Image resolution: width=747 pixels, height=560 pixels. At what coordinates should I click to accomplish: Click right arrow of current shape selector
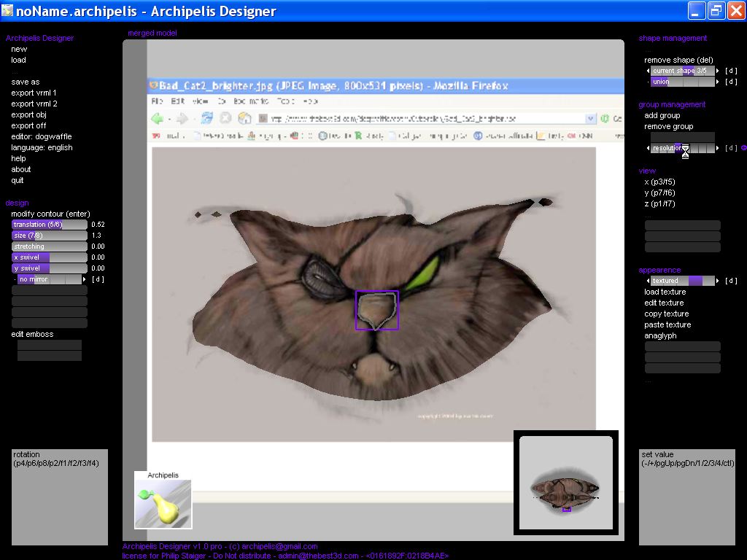click(x=718, y=71)
